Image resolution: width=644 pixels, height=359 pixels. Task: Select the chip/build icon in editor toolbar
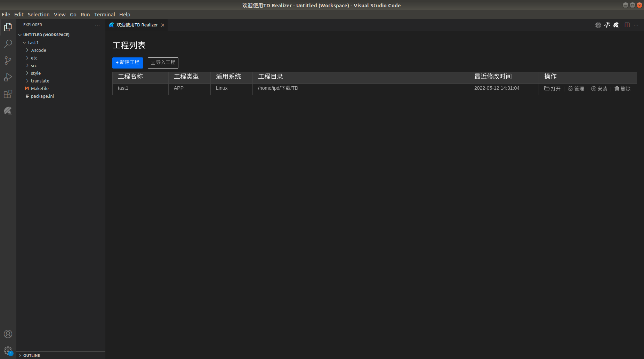(598, 25)
